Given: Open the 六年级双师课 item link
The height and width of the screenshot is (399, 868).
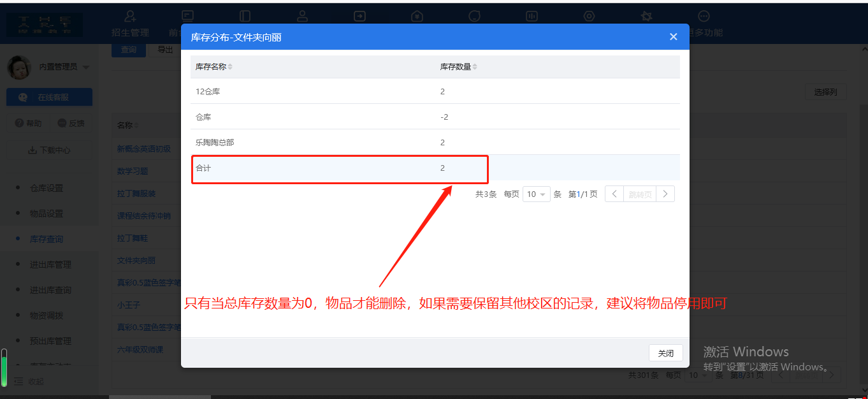Looking at the screenshot, I should [x=140, y=349].
